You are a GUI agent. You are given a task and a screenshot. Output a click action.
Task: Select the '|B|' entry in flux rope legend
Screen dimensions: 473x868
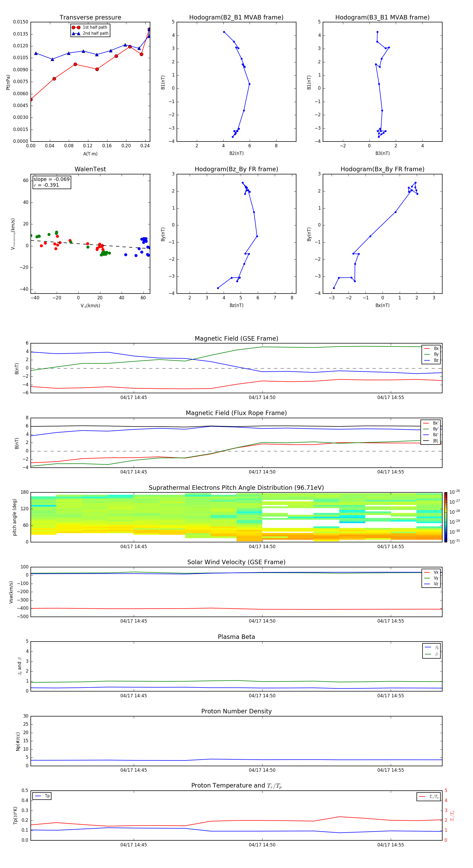(x=431, y=441)
